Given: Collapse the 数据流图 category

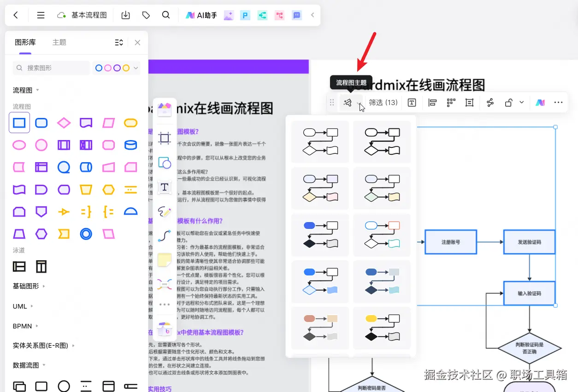Looking at the screenshot, I should [x=29, y=365].
